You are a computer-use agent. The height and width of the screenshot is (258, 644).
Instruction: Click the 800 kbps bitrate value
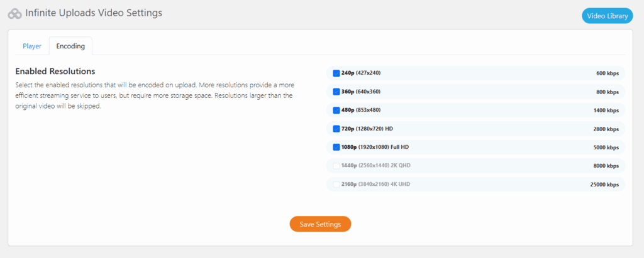[607, 92]
